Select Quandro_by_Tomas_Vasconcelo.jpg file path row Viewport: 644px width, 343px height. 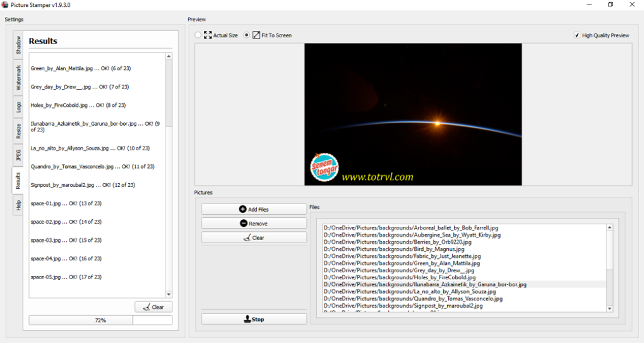465,299
